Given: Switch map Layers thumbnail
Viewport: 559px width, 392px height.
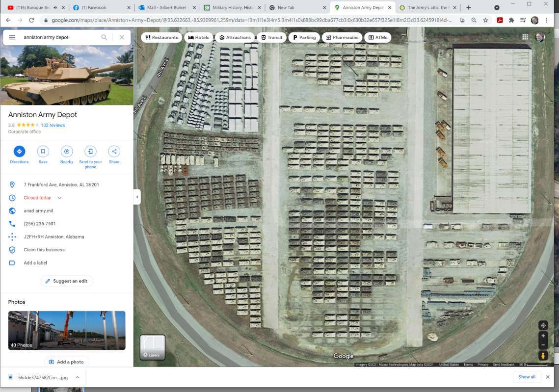Looking at the screenshot, I should coord(153,347).
